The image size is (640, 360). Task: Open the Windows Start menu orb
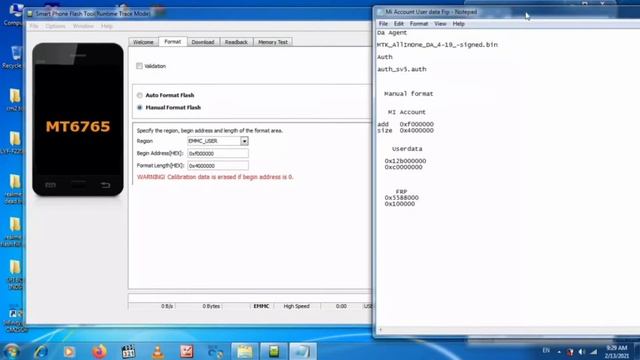pos(11,351)
